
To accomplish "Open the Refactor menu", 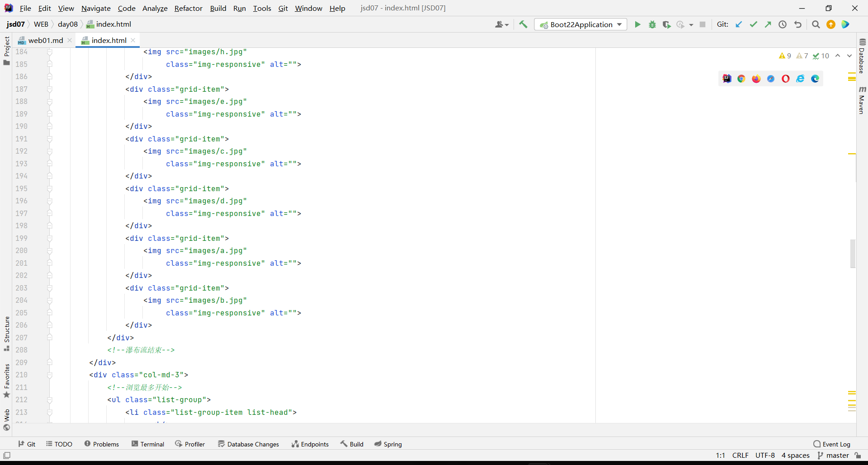I will click(x=189, y=8).
